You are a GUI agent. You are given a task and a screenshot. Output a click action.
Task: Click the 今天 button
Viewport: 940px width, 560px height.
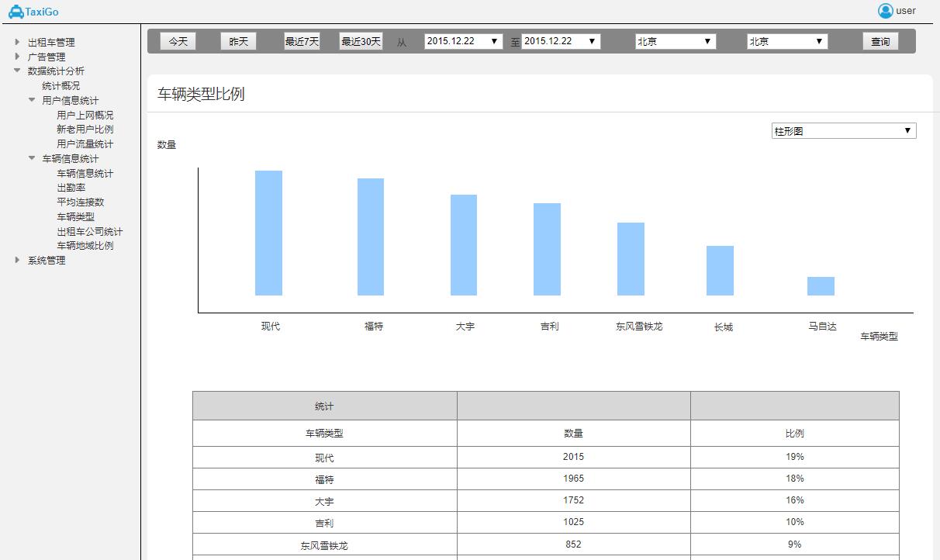(178, 41)
